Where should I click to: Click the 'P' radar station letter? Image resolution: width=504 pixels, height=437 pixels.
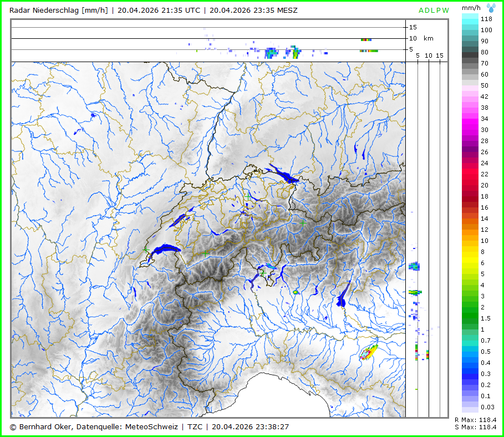pyautogui.click(x=439, y=10)
